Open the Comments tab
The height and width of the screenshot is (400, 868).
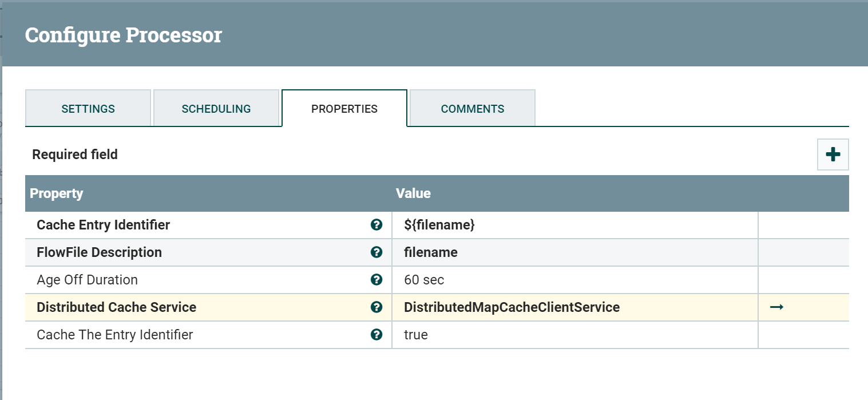click(471, 108)
